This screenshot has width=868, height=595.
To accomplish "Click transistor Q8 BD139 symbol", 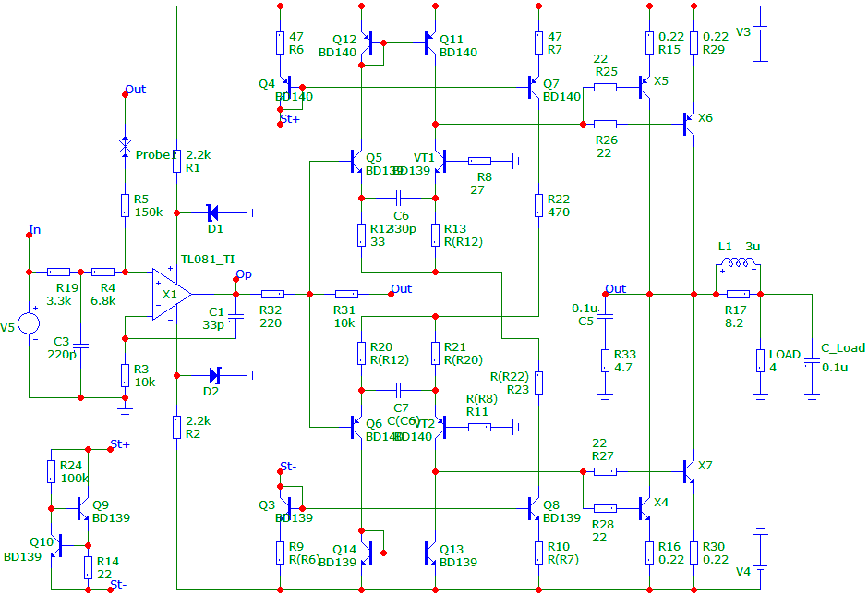I will (x=534, y=508).
